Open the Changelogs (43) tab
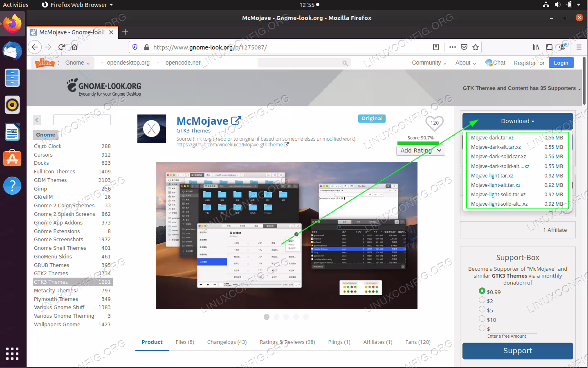The height and width of the screenshot is (368, 588). tap(227, 342)
